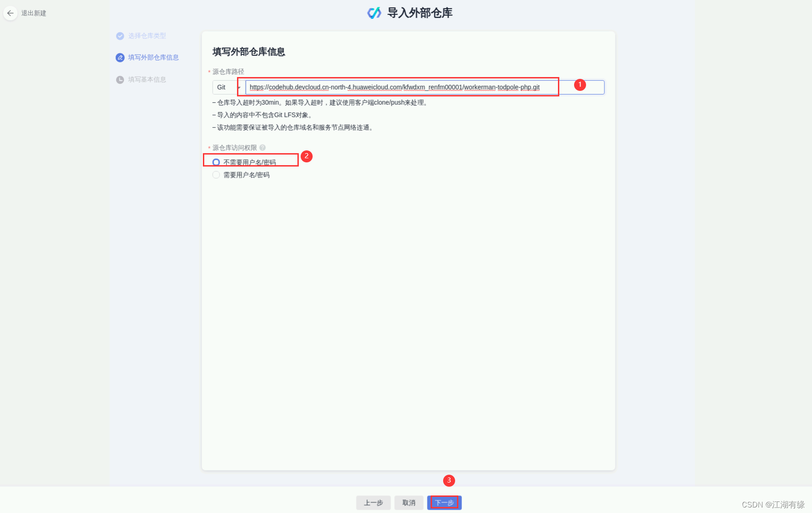Screen dimensions: 812x513
Task: Click the 上一步 button
Action: (373, 503)
